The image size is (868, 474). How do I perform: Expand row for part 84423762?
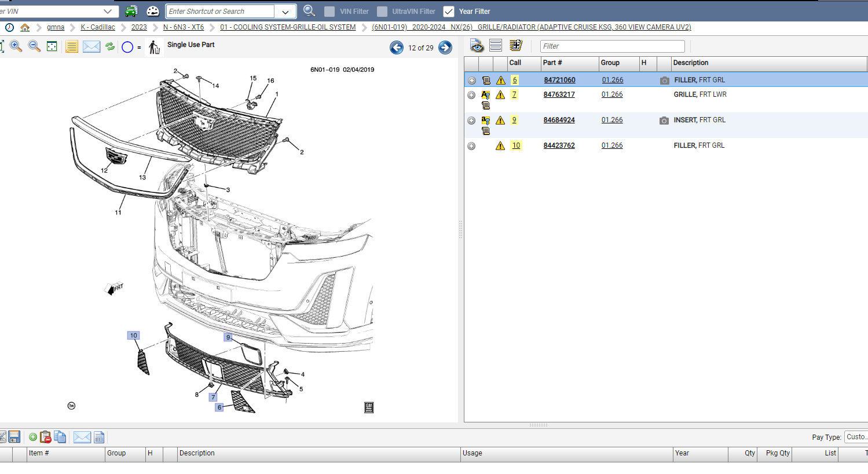[x=471, y=146]
